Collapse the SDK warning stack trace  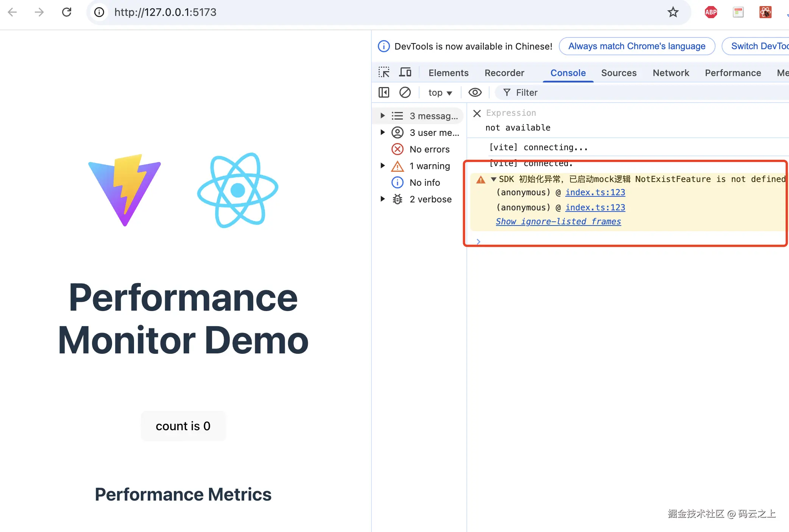[x=493, y=179]
